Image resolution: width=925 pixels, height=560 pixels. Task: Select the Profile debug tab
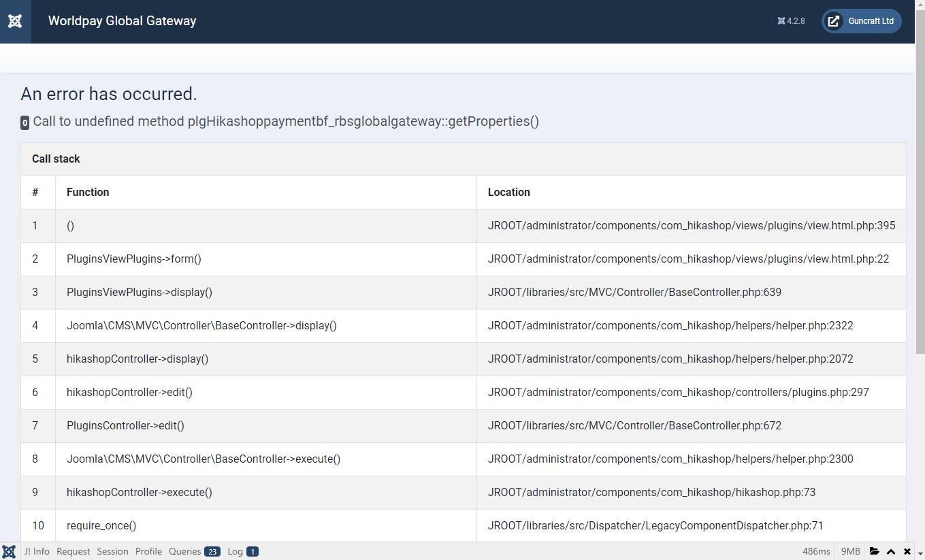tap(148, 551)
